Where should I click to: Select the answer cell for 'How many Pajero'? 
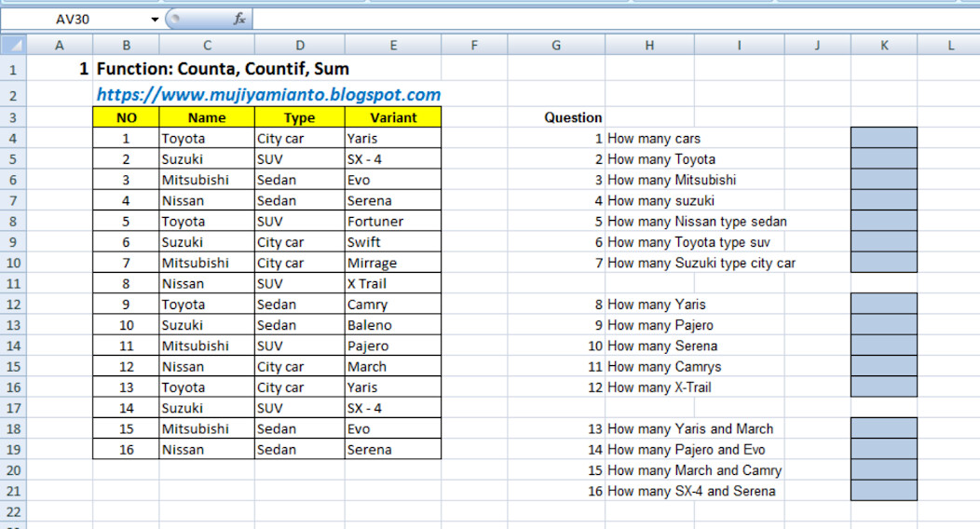point(884,325)
